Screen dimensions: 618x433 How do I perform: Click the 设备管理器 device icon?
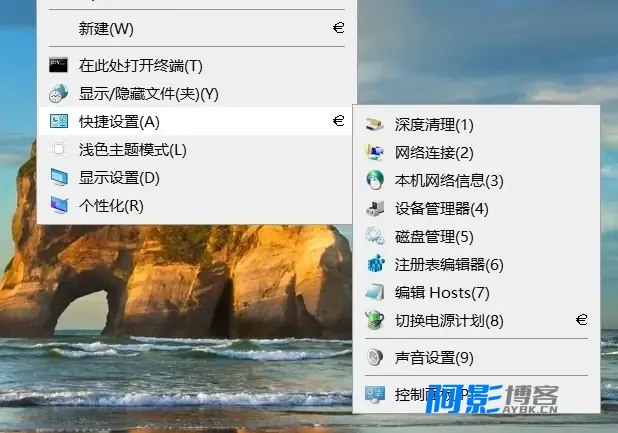[x=375, y=208]
